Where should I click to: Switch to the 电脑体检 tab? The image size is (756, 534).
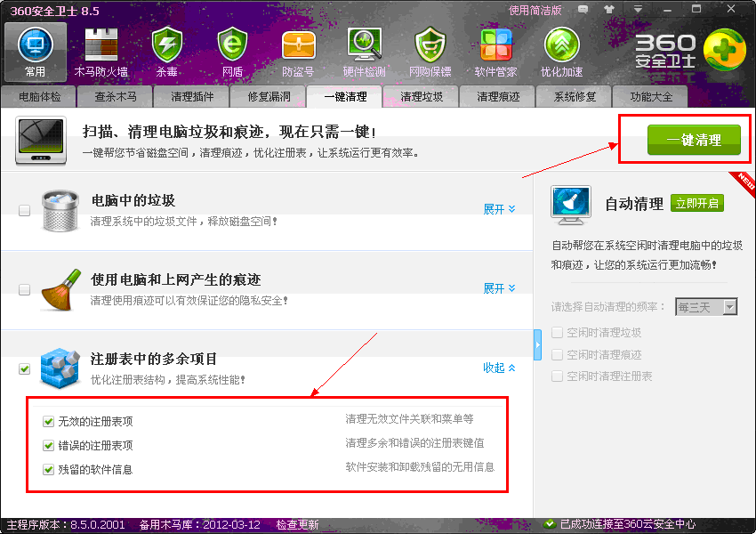(39, 96)
